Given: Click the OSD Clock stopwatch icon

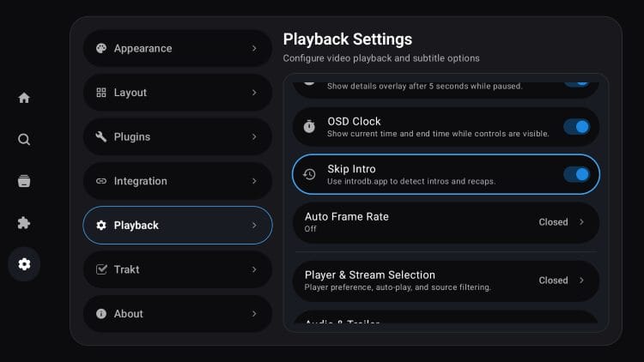Looking at the screenshot, I should coord(309,127).
